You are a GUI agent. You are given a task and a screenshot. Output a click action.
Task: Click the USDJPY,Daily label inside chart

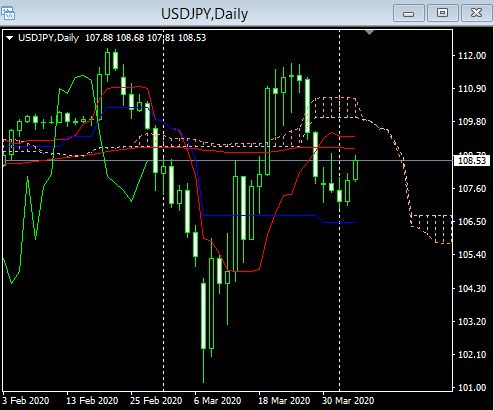coord(49,38)
